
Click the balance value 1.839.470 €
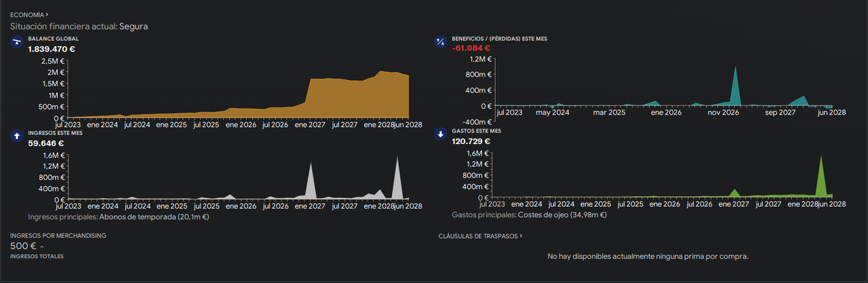(x=52, y=50)
